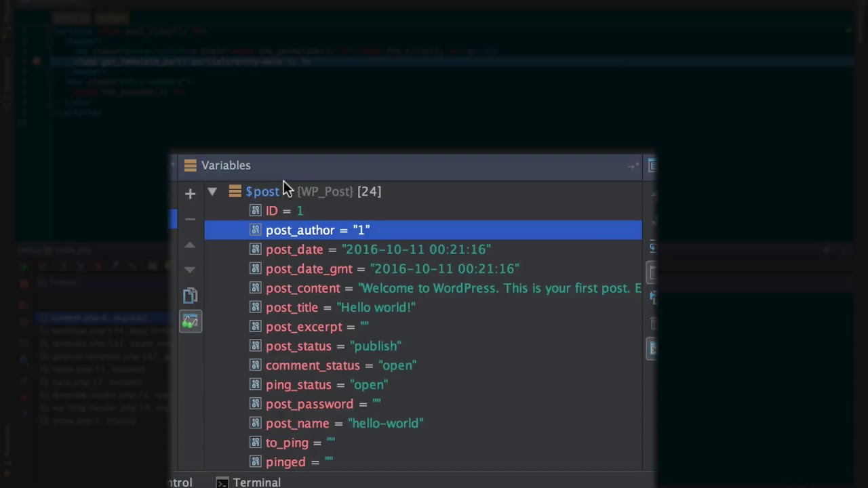868x488 pixels.
Task: Select the post_date_gmt variable row
Action: coord(423,269)
